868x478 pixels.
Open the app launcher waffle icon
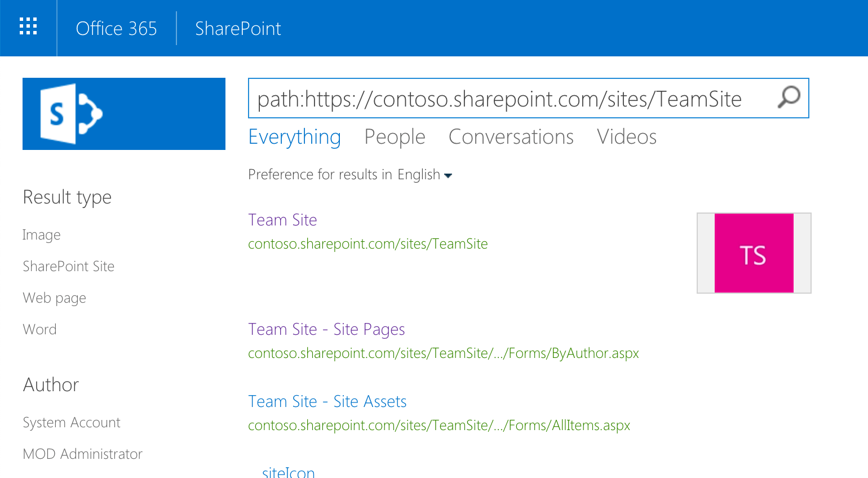pos(28,26)
